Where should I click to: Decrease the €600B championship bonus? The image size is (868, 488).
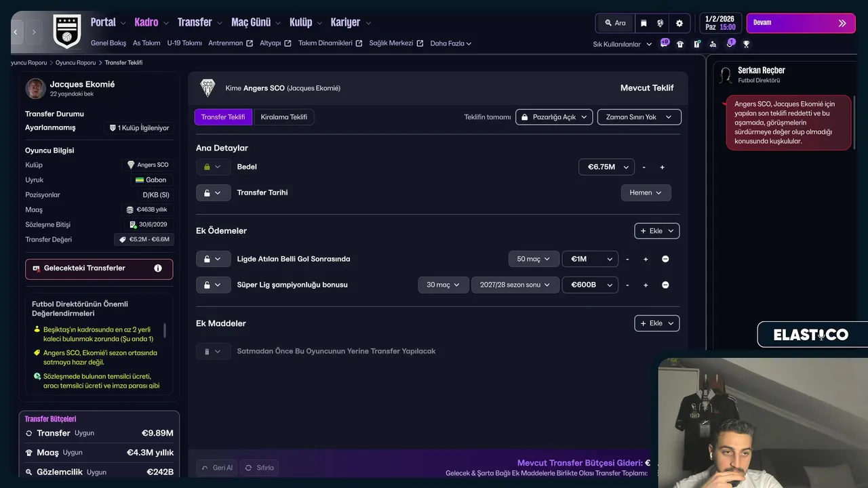(x=627, y=285)
